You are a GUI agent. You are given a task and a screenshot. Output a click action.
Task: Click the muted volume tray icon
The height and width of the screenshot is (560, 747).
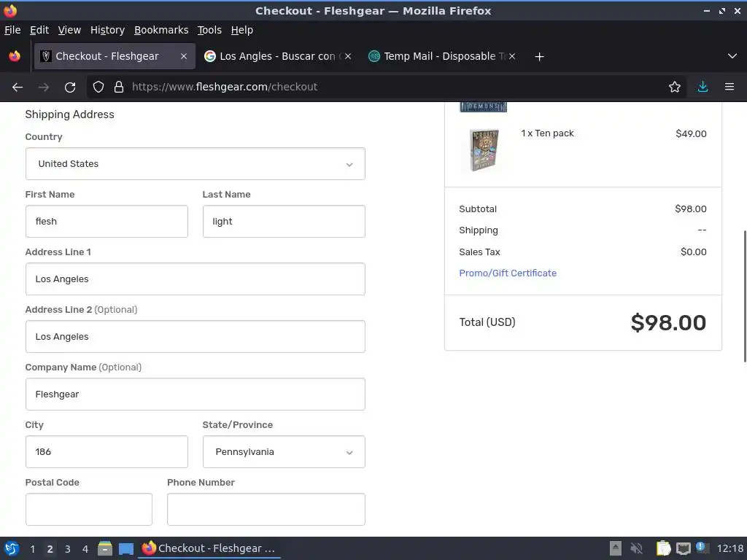click(636, 548)
